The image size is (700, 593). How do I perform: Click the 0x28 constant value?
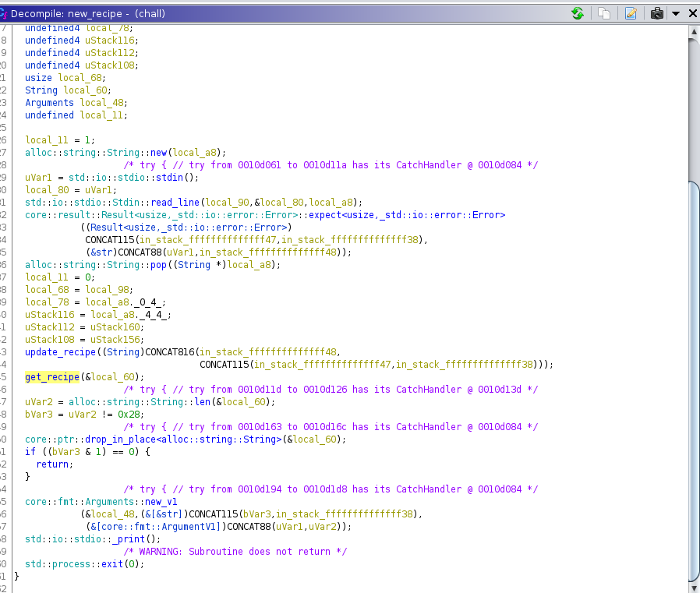point(129,415)
